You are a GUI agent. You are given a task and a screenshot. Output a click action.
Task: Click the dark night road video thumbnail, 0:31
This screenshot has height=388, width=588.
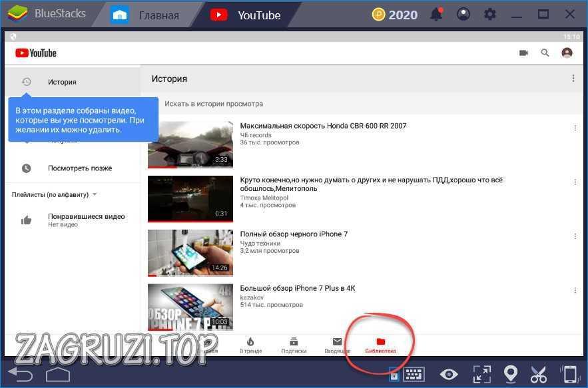(190, 199)
